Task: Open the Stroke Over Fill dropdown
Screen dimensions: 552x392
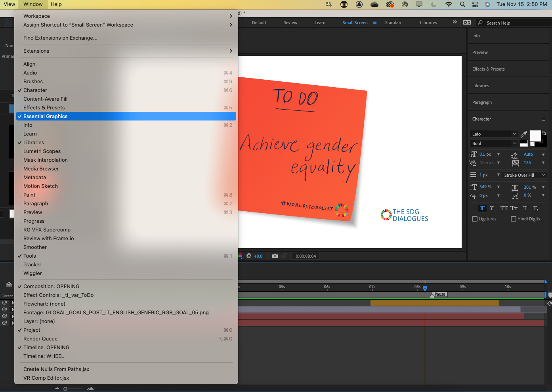Action: click(524, 175)
